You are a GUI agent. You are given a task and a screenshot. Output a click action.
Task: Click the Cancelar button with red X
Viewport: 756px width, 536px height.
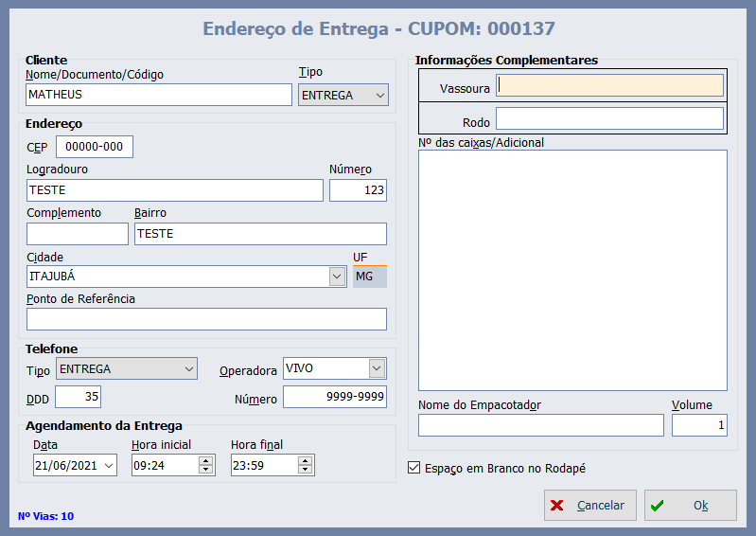tap(589, 506)
